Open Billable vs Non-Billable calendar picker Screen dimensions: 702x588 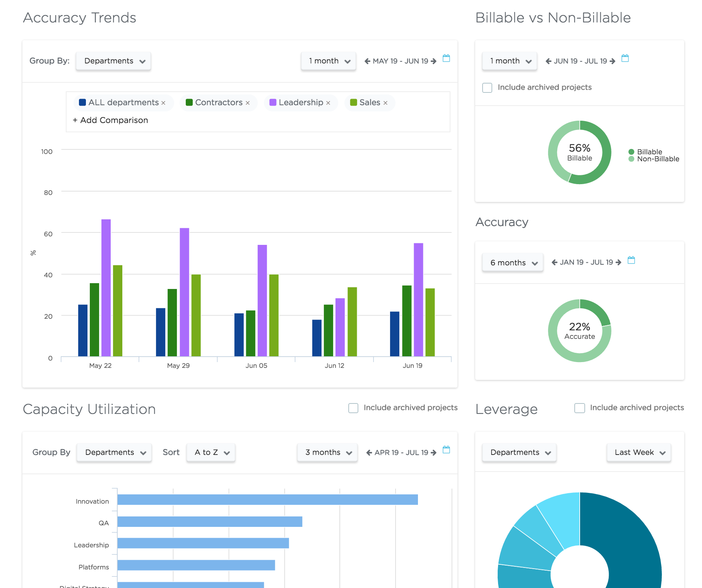(625, 58)
